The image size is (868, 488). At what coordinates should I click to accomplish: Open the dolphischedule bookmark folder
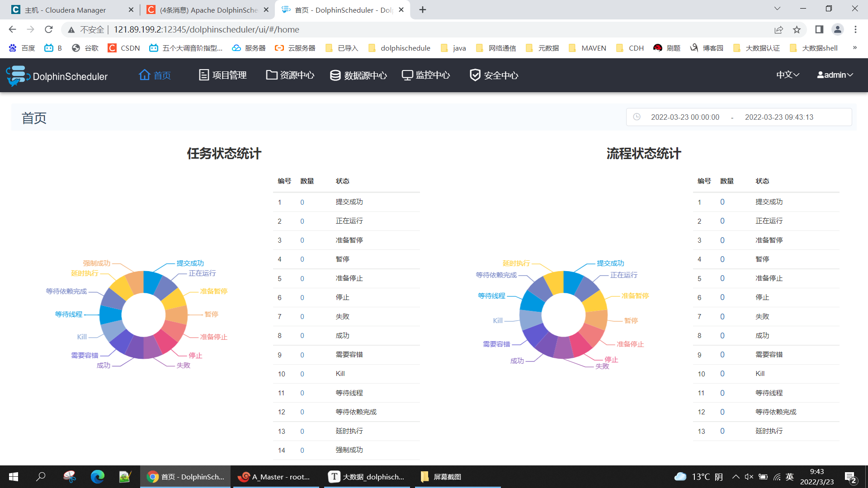pos(400,48)
